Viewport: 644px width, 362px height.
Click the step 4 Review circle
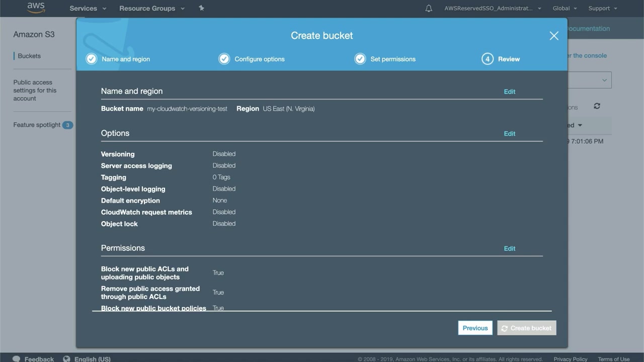click(x=487, y=59)
